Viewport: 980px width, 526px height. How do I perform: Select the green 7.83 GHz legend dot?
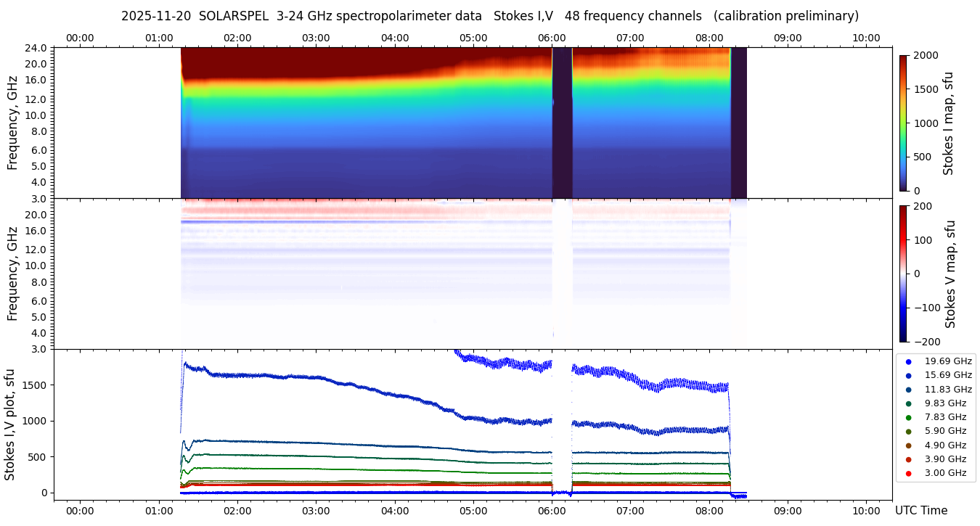pyautogui.click(x=908, y=417)
